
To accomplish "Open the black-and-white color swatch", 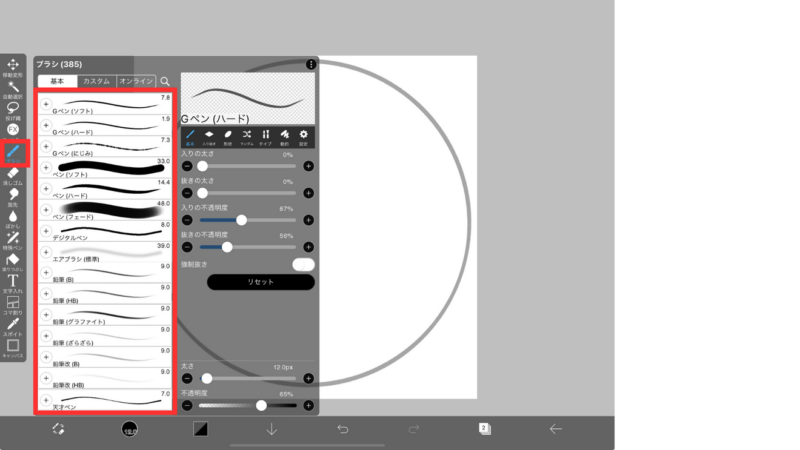I will (x=200, y=429).
